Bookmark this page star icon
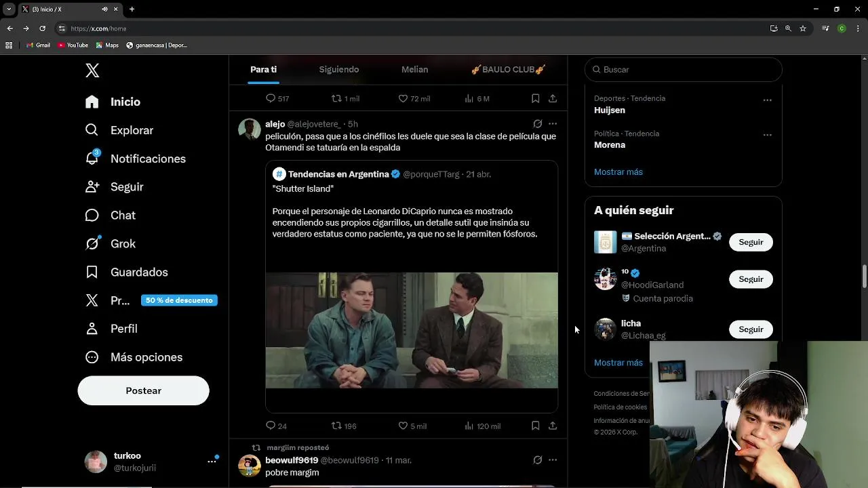 tap(803, 28)
